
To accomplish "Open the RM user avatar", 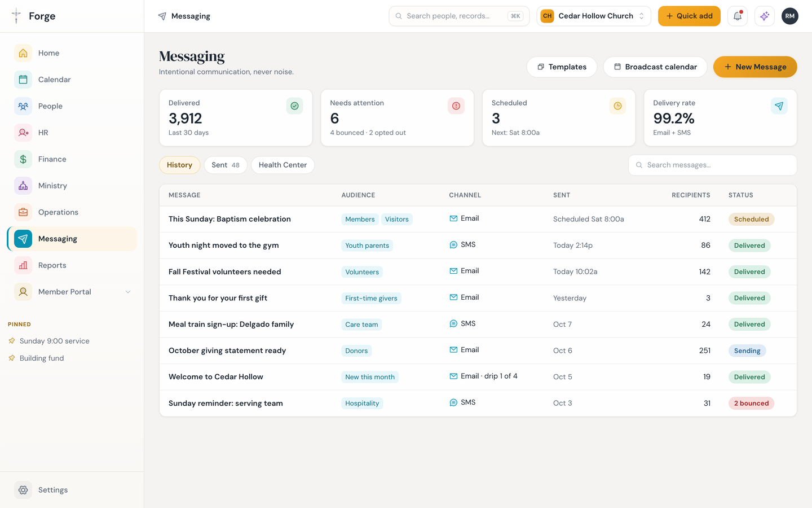I will pyautogui.click(x=790, y=16).
